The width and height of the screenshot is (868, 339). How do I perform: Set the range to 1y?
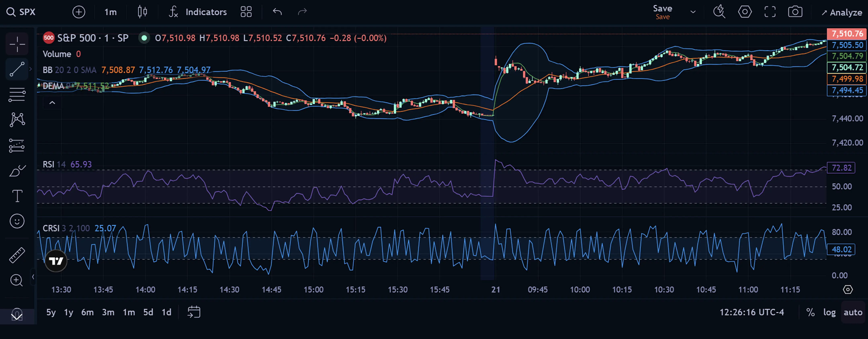click(69, 312)
